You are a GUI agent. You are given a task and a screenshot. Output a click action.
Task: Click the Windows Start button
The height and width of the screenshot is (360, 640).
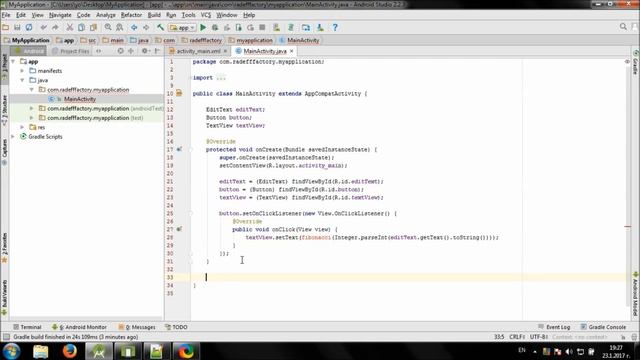(x=11, y=351)
